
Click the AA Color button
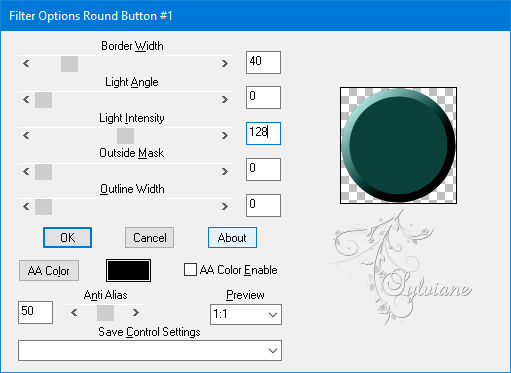[x=49, y=270]
